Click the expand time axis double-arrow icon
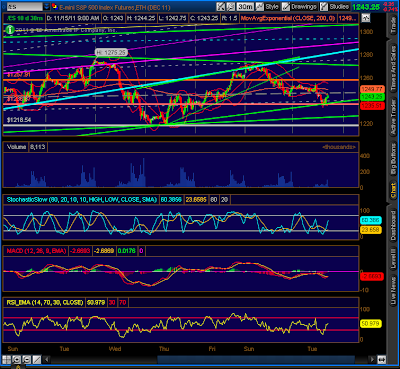The height and width of the screenshot is (369, 400). (x=382, y=359)
